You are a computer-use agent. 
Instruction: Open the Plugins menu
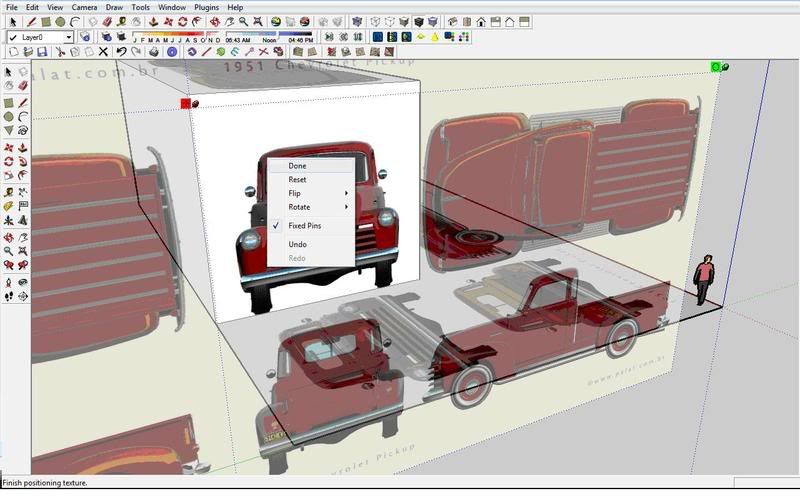point(207,7)
